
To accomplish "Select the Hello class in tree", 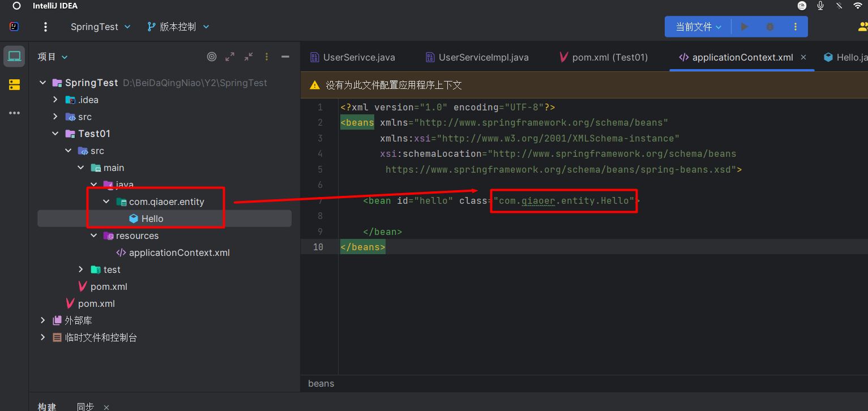I will point(152,219).
